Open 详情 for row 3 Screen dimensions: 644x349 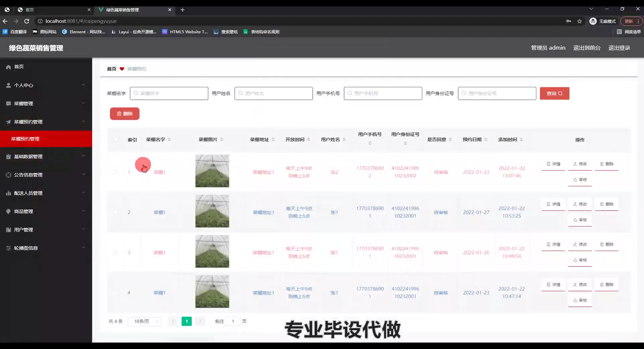point(553,245)
